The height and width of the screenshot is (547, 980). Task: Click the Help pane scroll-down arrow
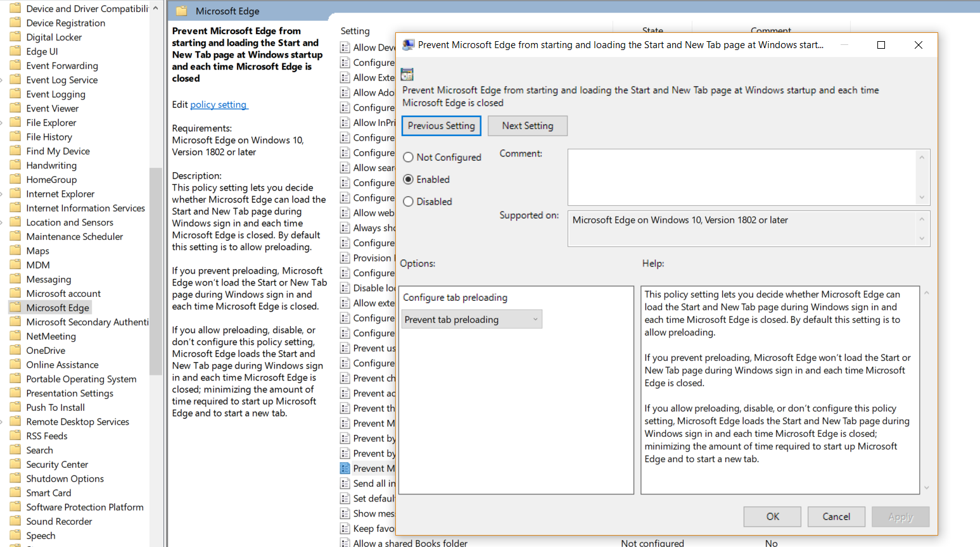coord(927,487)
